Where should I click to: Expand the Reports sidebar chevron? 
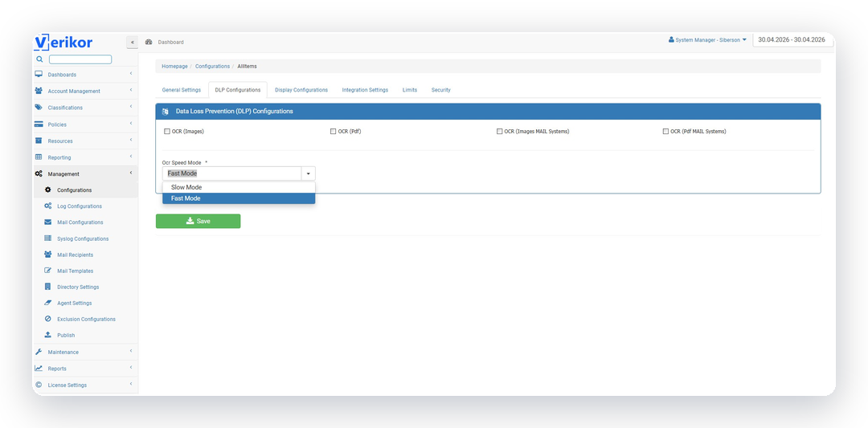click(x=131, y=368)
